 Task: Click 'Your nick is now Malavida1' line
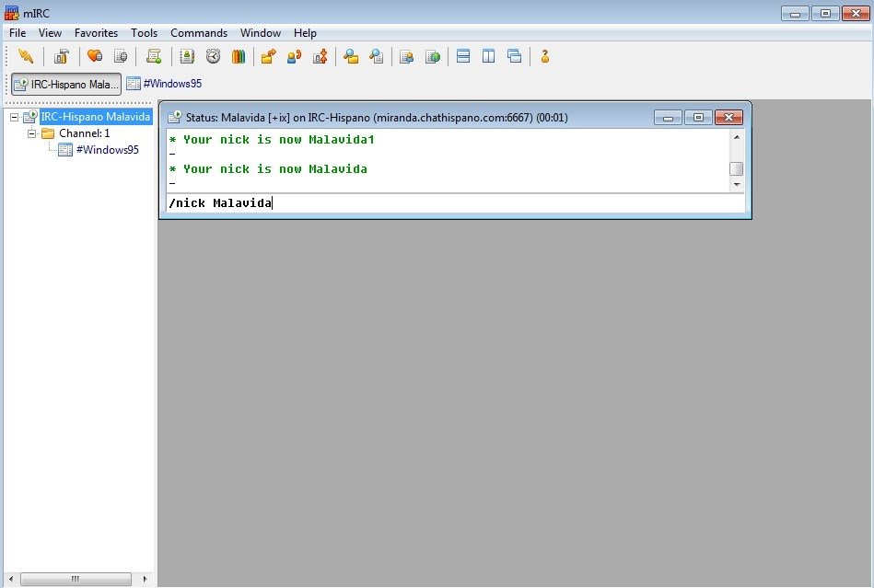272,140
